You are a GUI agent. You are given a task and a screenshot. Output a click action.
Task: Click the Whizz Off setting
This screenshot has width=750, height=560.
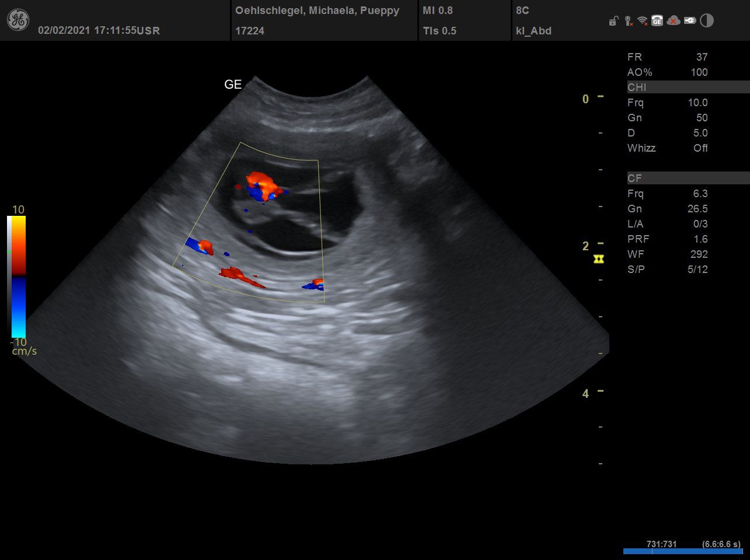(700, 148)
